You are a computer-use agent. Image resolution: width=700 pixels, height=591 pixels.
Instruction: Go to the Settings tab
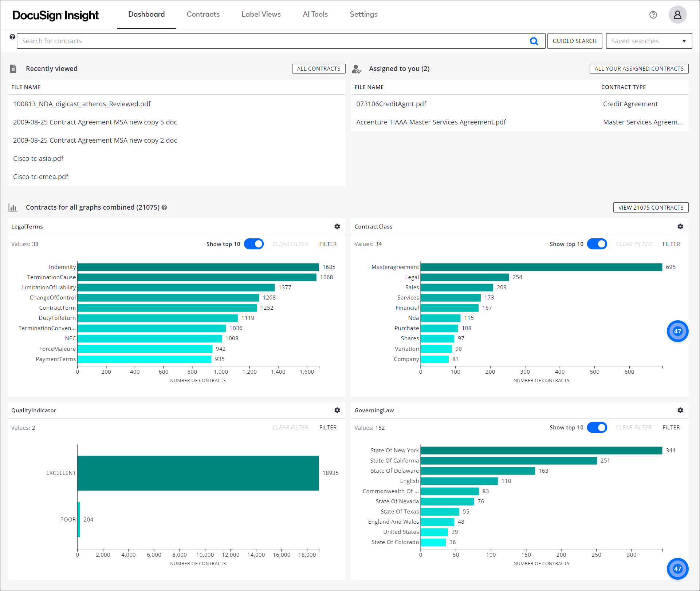click(x=363, y=14)
